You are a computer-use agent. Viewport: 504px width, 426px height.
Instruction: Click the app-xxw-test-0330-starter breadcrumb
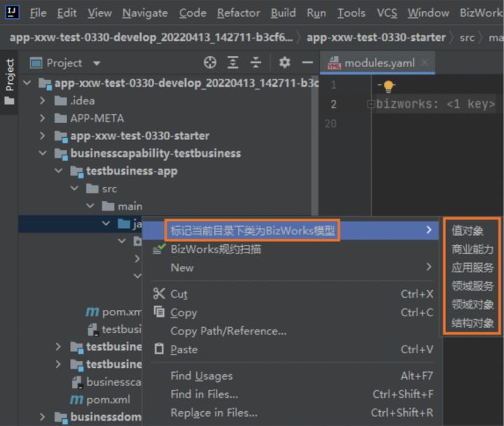[x=376, y=37]
